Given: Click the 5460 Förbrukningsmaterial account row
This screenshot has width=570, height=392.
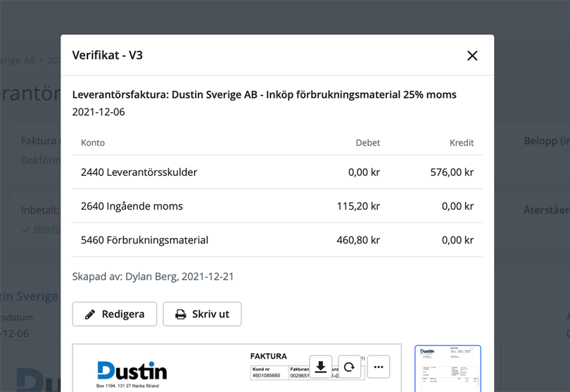Looking at the screenshot, I should click(277, 240).
